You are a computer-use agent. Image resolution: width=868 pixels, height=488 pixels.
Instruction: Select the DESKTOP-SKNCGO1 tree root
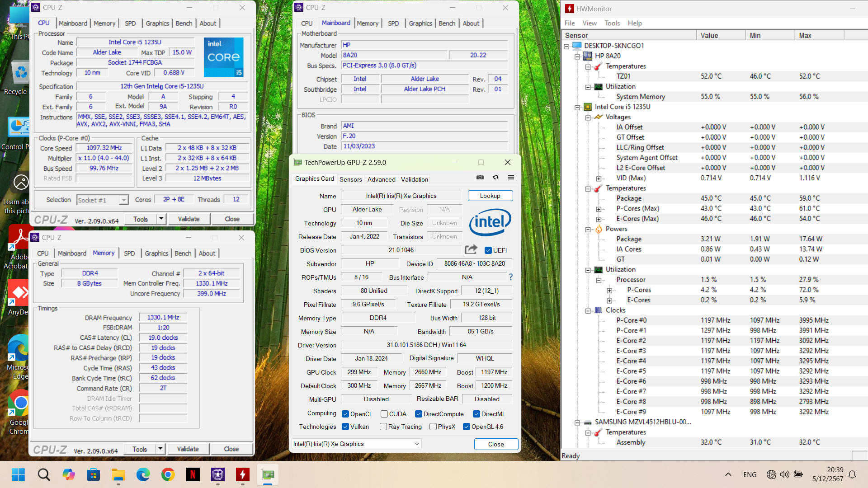613,45
